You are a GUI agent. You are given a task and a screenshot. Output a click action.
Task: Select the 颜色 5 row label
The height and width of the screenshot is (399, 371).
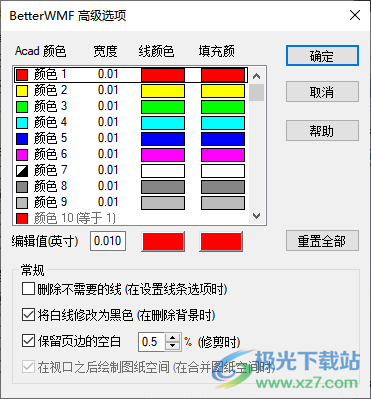click(x=50, y=138)
